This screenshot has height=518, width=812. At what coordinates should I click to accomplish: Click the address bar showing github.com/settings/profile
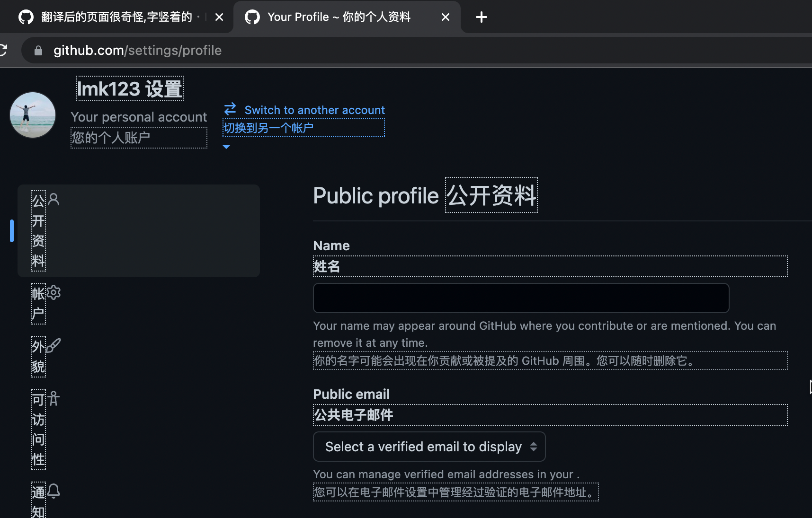pyautogui.click(x=138, y=50)
